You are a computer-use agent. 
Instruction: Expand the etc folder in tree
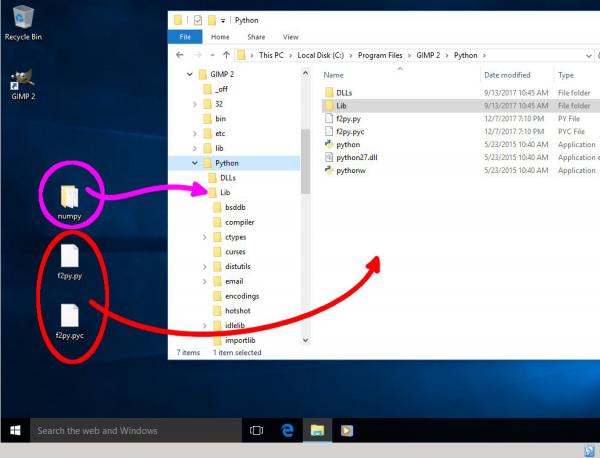pos(195,134)
